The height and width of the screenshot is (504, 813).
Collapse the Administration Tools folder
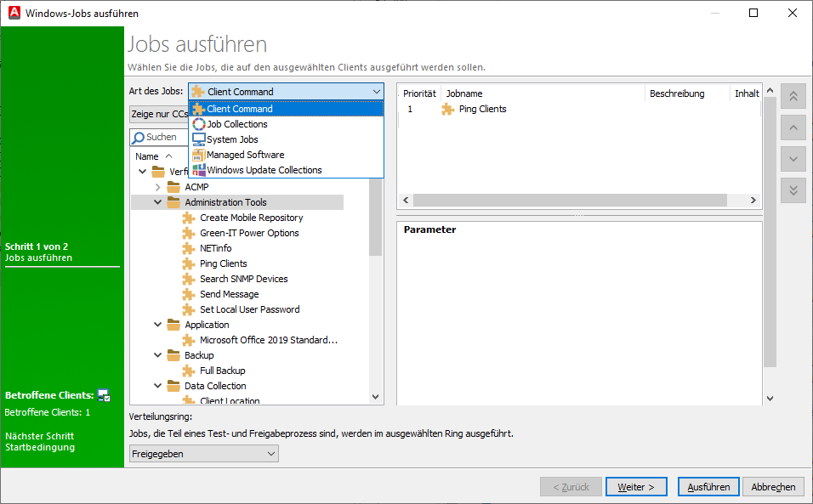tap(157, 202)
